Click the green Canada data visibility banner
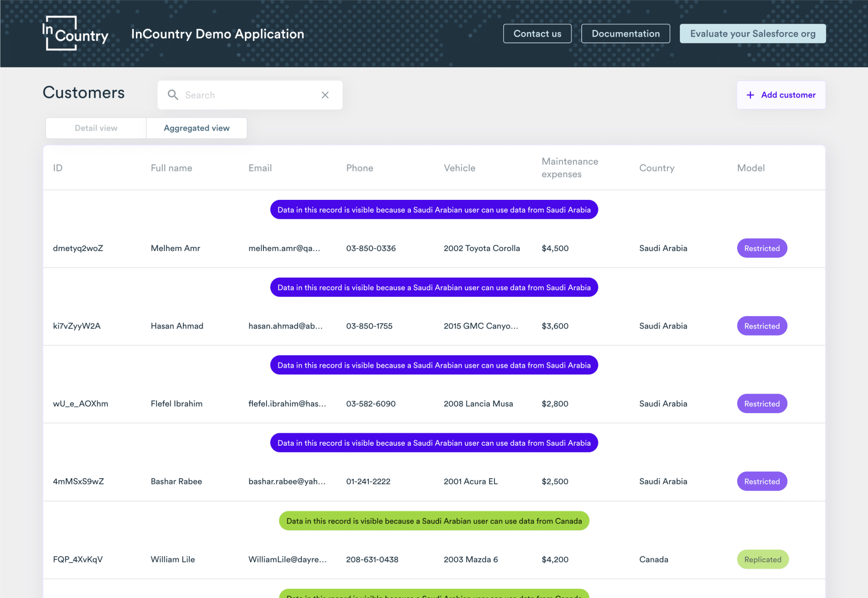The width and height of the screenshot is (868, 598). 434,521
